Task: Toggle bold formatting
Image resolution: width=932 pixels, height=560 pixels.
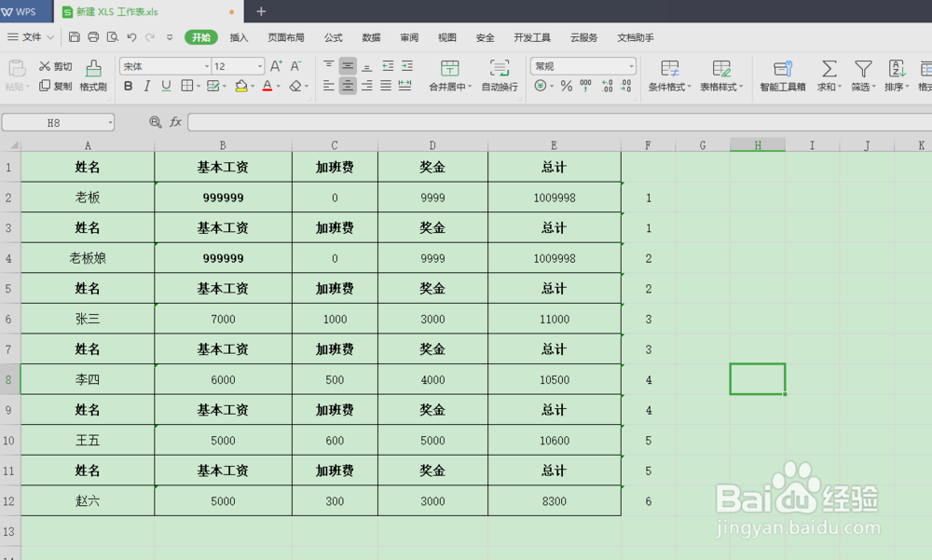Action: click(x=128, y=86)
